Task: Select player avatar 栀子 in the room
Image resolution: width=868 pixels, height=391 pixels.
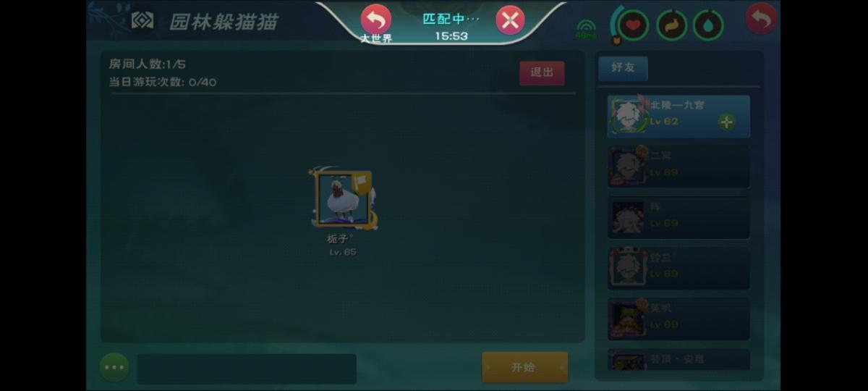Action: [x=343, y=198]
